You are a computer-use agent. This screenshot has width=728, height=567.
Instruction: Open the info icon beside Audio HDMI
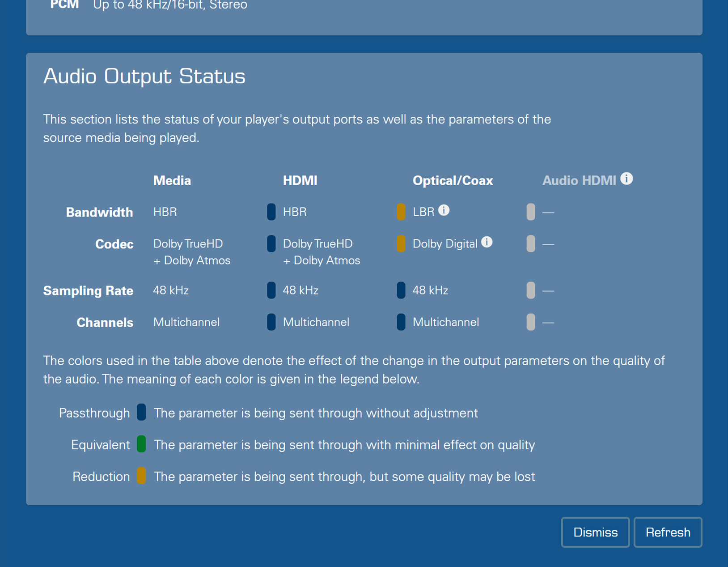pyautogui.click(x=626, y=179)
